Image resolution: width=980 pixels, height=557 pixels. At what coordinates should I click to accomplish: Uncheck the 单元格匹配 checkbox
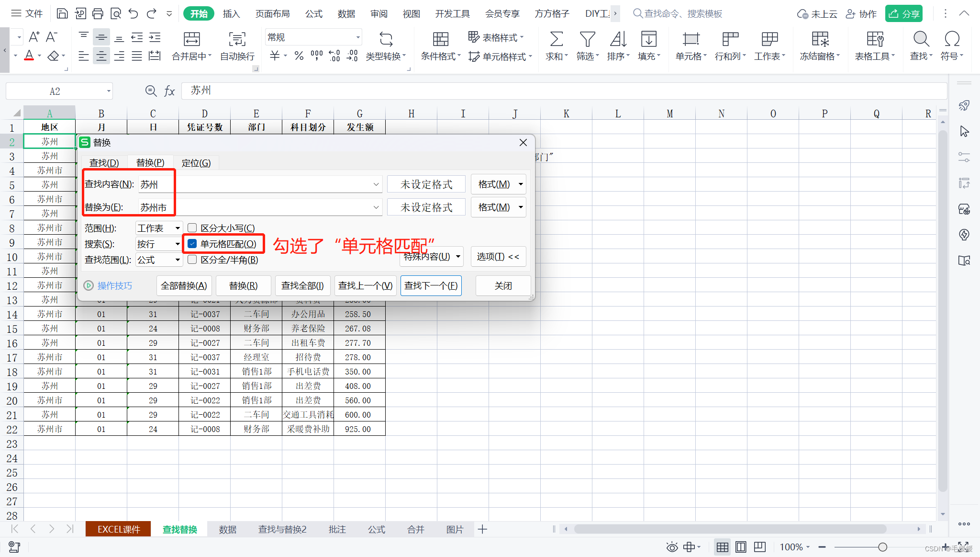pyautogui.click(x=192, y=244)
